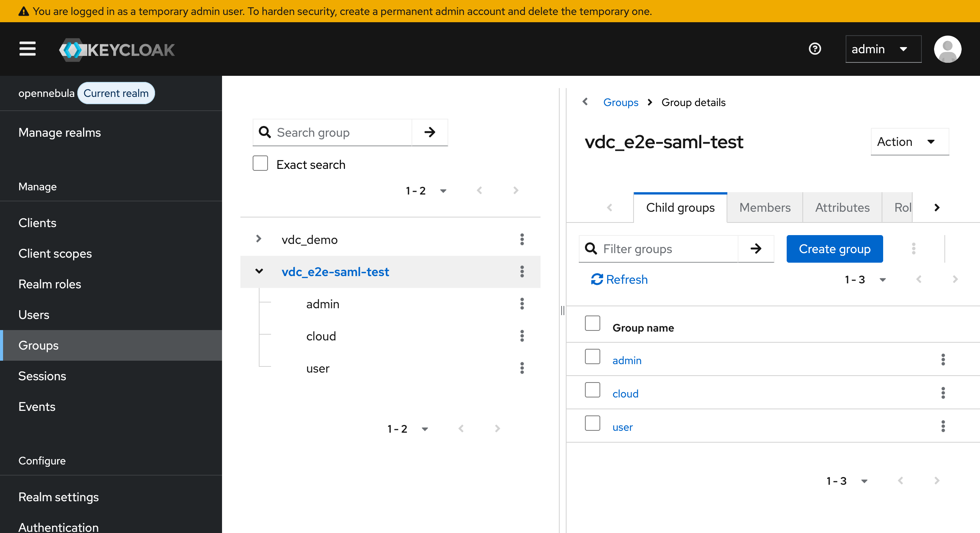
Task: Open the admin realm dropdown
Action: pos(883,49)
